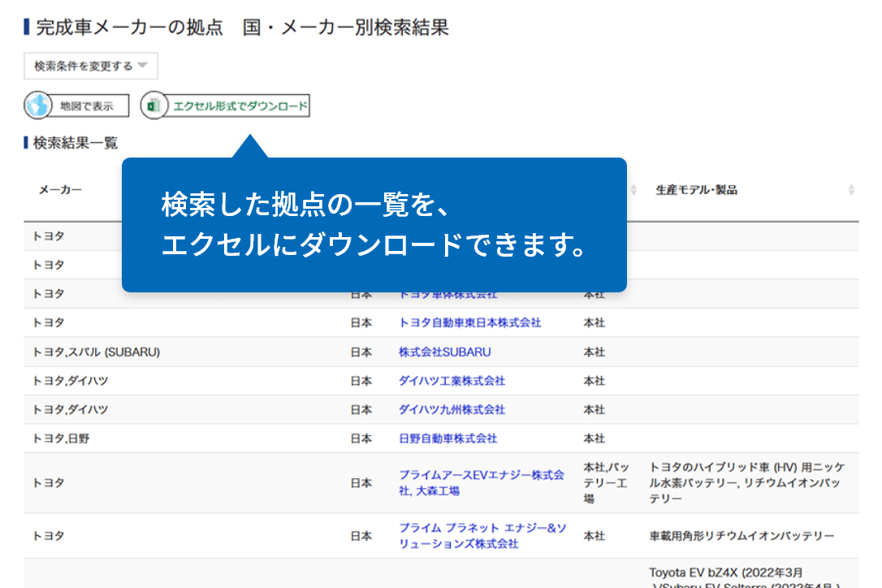This screenshot has width=882, height=588.
Task: Open 日野自動車株式会社 link
Action: pos(447,439)
